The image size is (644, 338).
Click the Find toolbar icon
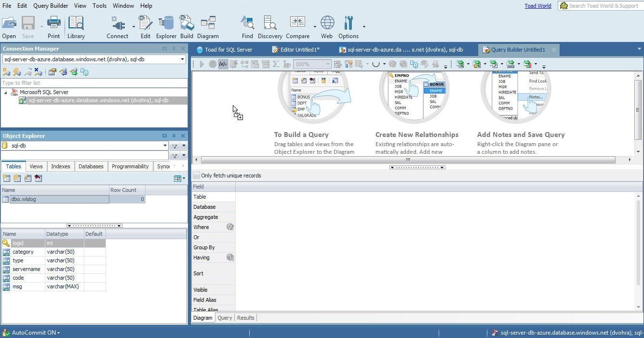[247, 27]
